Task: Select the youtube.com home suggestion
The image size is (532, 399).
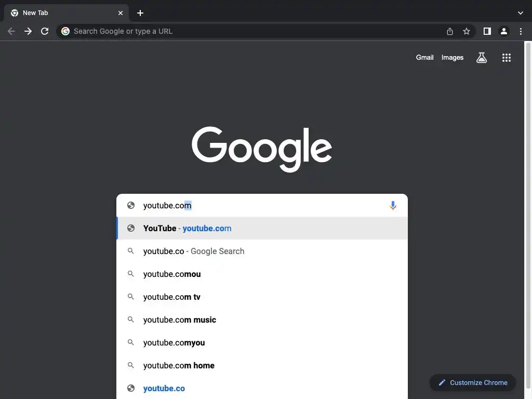Action: [262, 365]
